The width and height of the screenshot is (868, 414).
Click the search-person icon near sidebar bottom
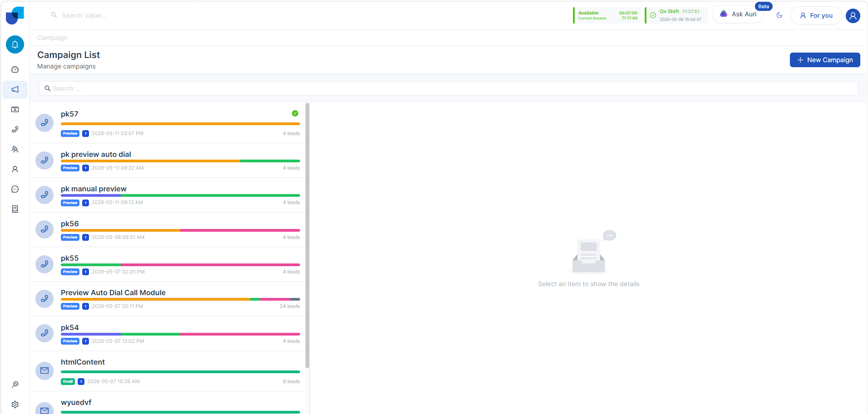pyautogui.click(x=15, y=385)
